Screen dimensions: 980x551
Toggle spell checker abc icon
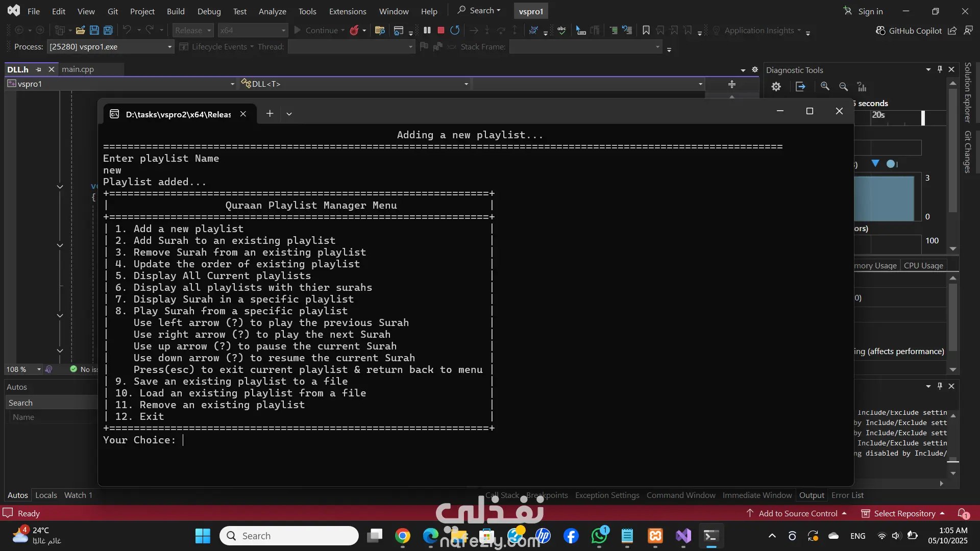561,31
